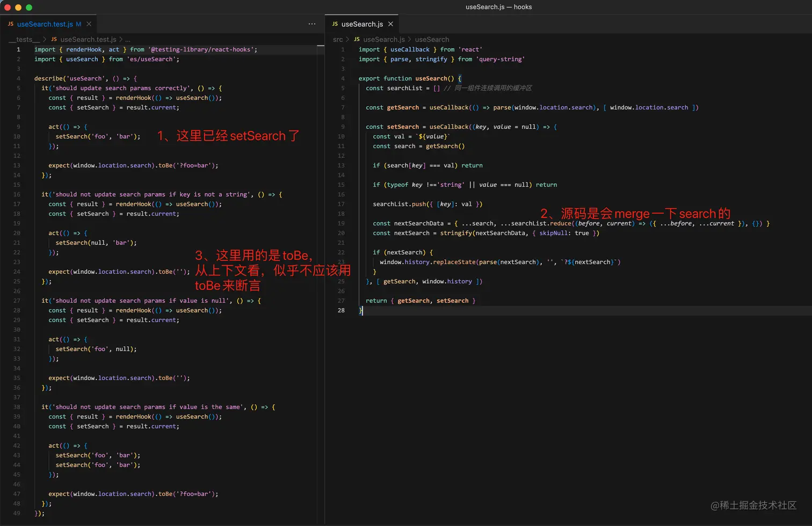The image size is (812, 526).
Task: Click setSearch(null, 'bar') call on line 21
Action: (x=96, y=243)
